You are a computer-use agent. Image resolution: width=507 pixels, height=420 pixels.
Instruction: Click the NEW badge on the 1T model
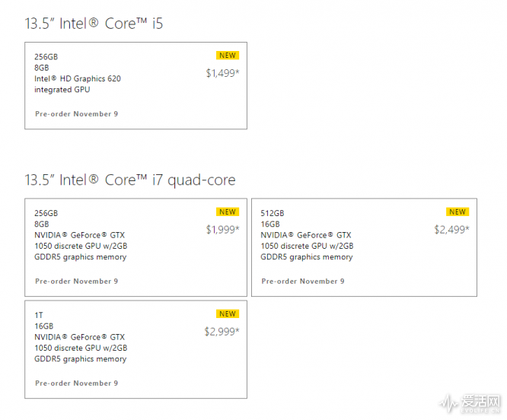(228, 314)
